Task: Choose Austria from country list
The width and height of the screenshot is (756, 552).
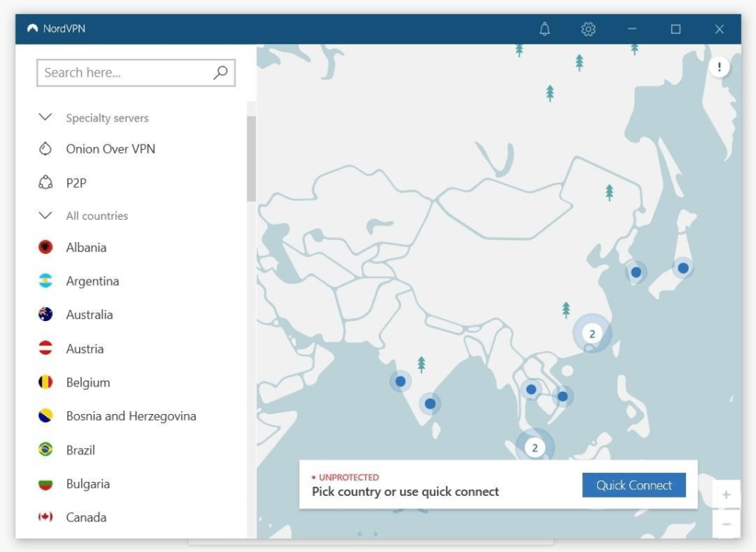Action: coord(85,348)
